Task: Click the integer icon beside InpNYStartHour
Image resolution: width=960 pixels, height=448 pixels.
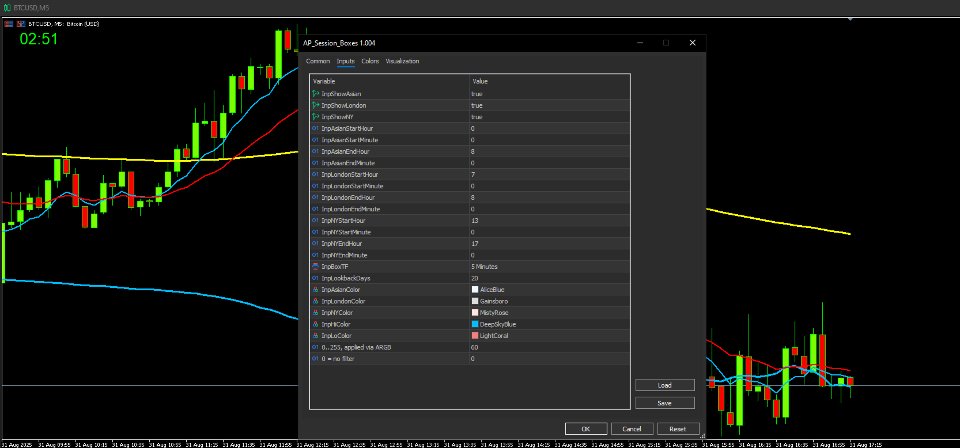Action: pos(316,220)
